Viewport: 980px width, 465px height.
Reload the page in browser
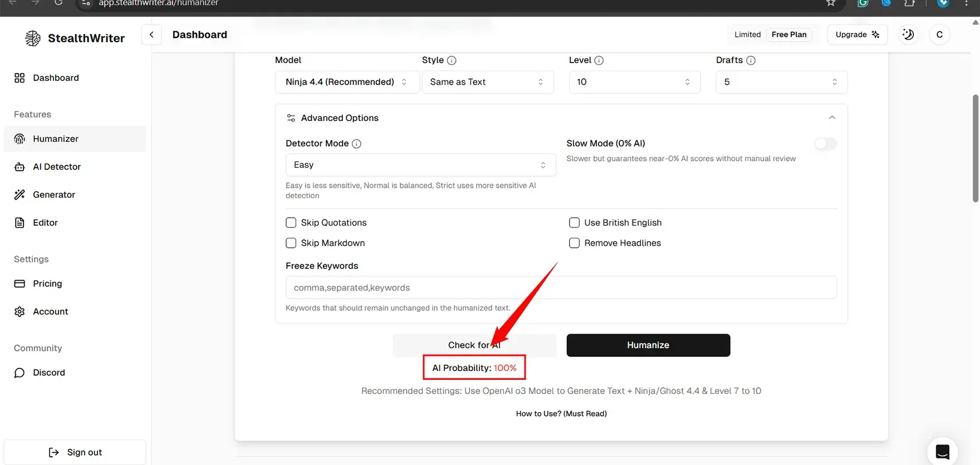(x=58, y=3)
